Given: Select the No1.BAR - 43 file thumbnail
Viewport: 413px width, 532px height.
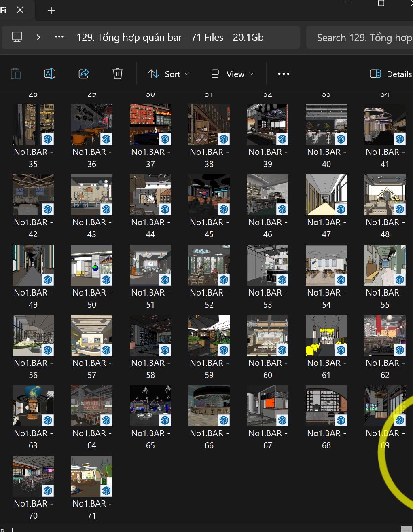Looking at the screenshot, I should (92, 195).
